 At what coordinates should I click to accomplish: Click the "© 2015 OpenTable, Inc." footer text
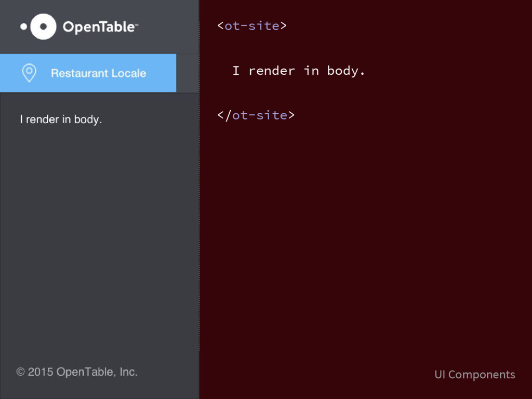point(77,372)
